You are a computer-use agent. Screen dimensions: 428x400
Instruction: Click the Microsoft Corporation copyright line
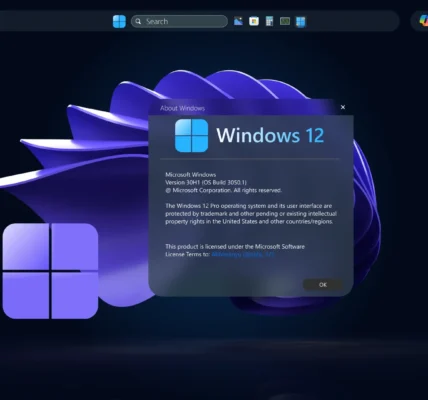click(224, 190)
